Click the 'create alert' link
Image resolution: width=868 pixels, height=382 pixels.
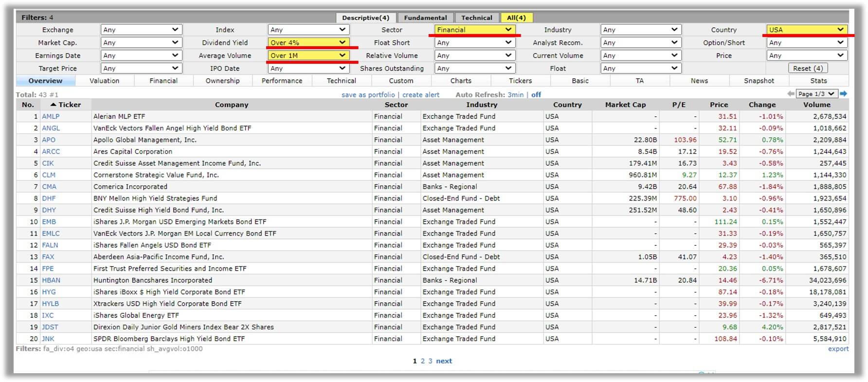[x=421, y=95]
